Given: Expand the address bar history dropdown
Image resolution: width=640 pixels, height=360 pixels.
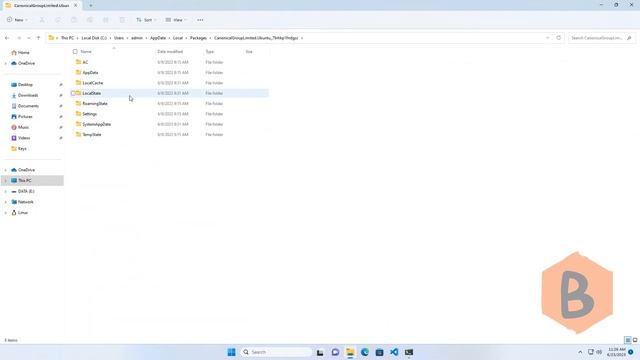Looking at the screenshot, I should click(x=547, y=38).
